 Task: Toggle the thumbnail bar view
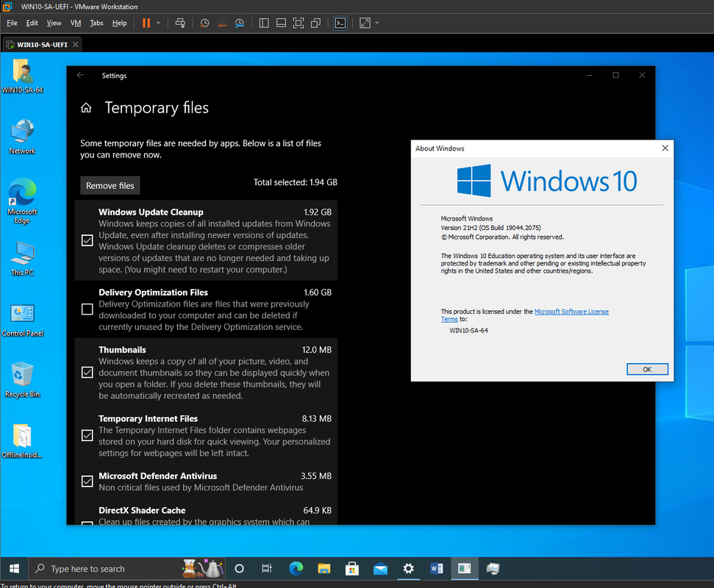282,24
